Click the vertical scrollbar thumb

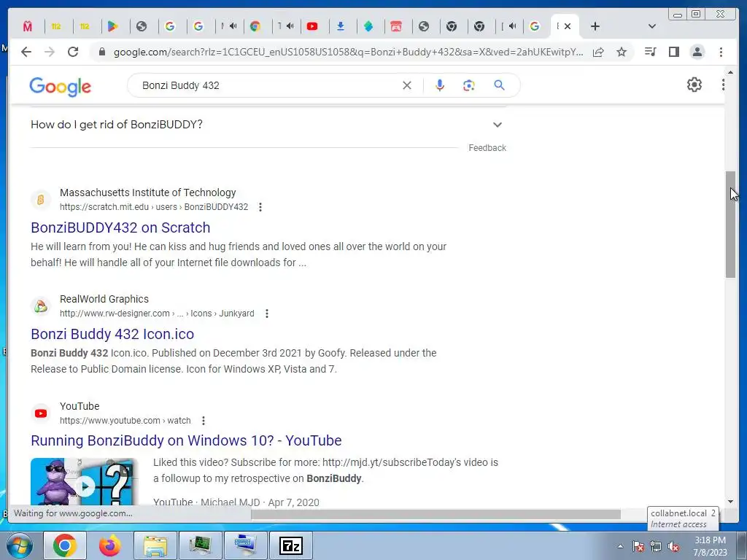(x=731, y=225)
